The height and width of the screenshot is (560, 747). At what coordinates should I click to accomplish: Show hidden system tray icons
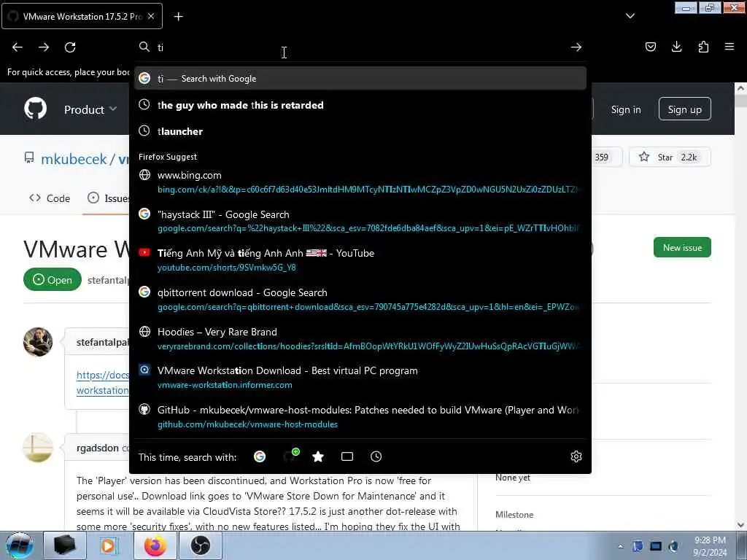(620, 547)
